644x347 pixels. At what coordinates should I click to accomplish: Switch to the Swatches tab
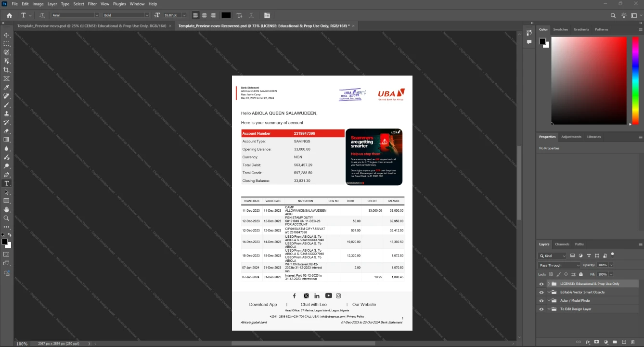click(x=560, y=29)
